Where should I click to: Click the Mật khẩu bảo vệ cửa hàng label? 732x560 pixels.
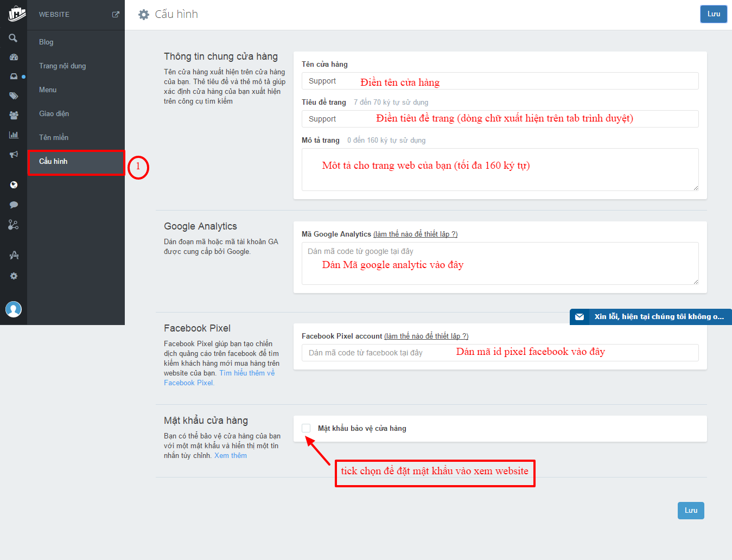pyautogui.click(x=362, y=429)
